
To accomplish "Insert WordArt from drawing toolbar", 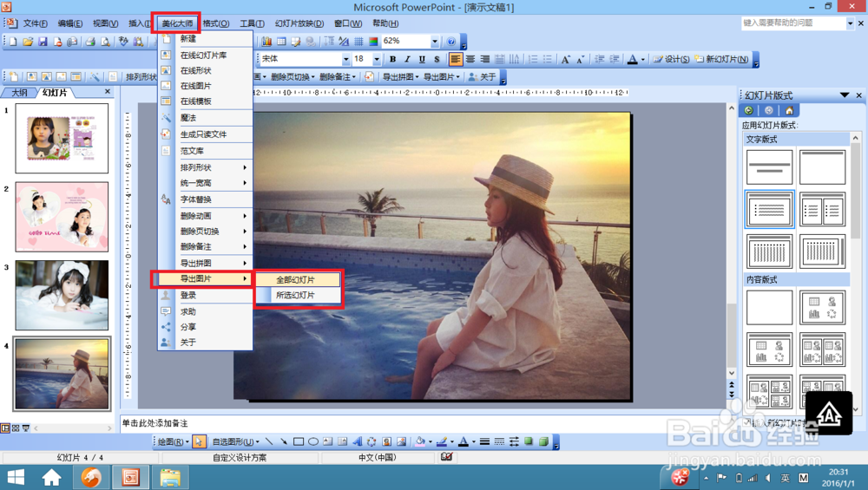I will (x=357, y=441).
